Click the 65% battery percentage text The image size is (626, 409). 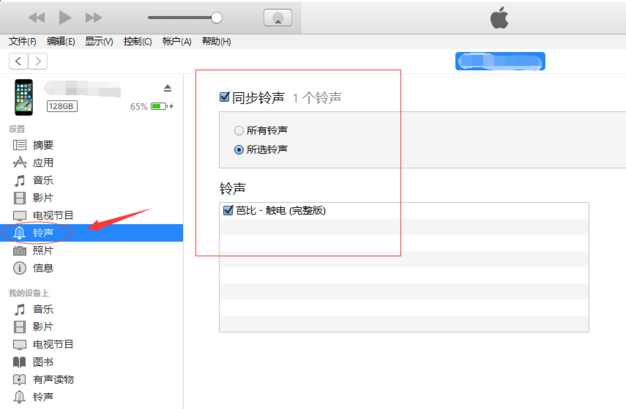139,107
